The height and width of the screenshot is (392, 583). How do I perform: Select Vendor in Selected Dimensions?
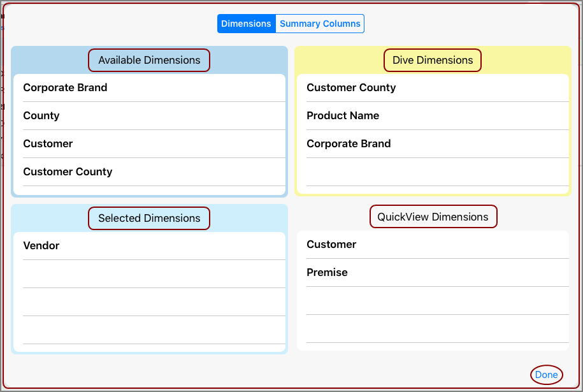click(x=41, y=245)
